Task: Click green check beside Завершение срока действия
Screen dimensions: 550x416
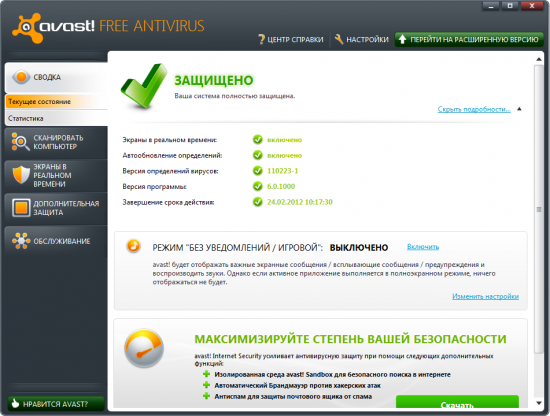Action: 258,202
